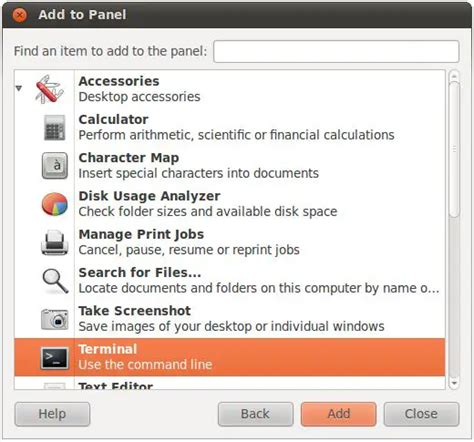474x442 pixels.
Task: Select the partially visible Text Editor entry
Action: click(x=230, y=383)
